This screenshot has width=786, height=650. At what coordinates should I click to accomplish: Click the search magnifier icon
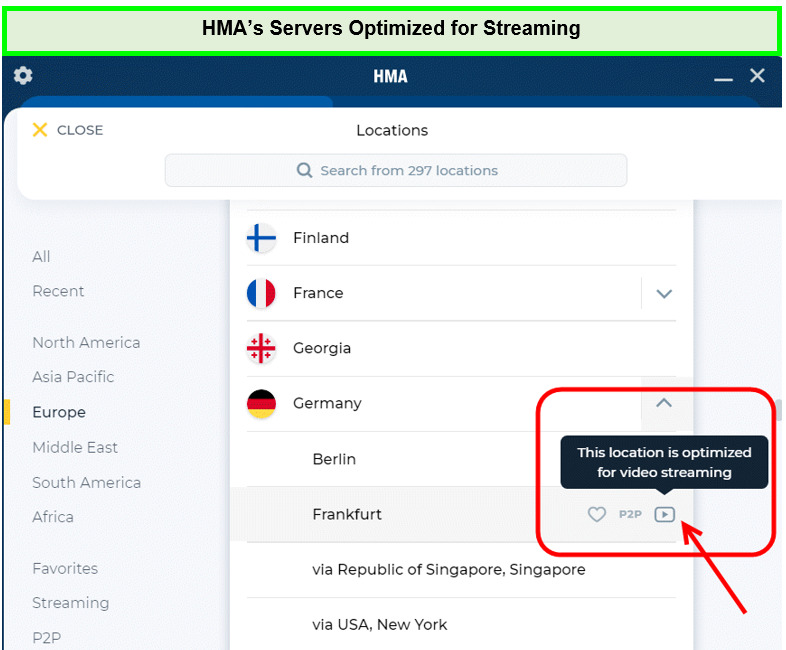click(x=304, y=170)
